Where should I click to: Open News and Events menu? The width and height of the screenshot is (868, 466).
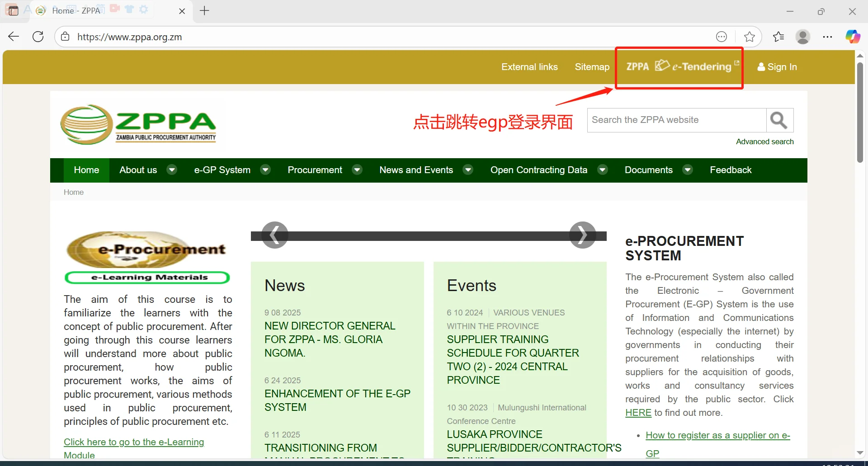click(x=416, y=170)
